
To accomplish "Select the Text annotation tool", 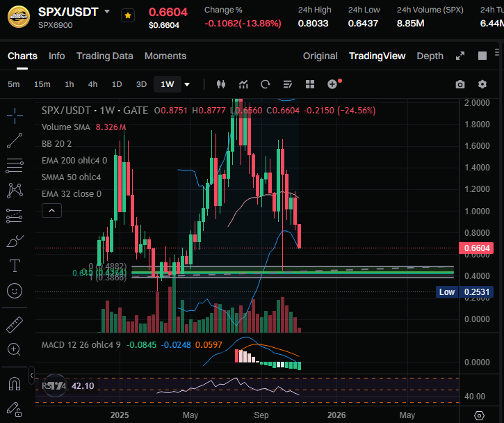I will click(15, 266).
